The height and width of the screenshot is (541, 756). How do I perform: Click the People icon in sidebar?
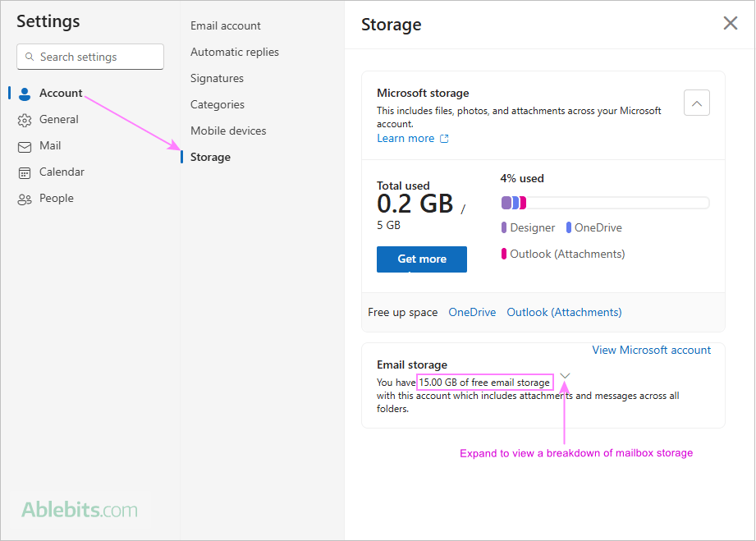(x=25, y=199)
